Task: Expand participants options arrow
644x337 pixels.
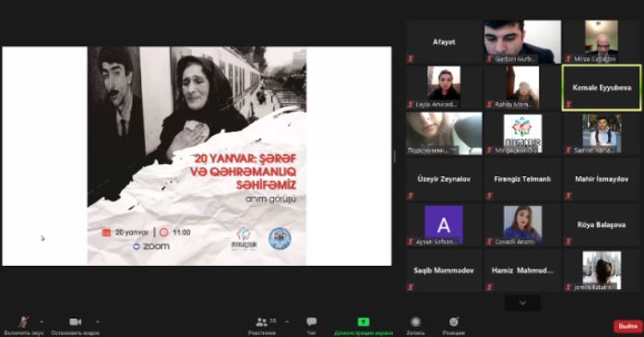Action: click(x=287, y=322)
